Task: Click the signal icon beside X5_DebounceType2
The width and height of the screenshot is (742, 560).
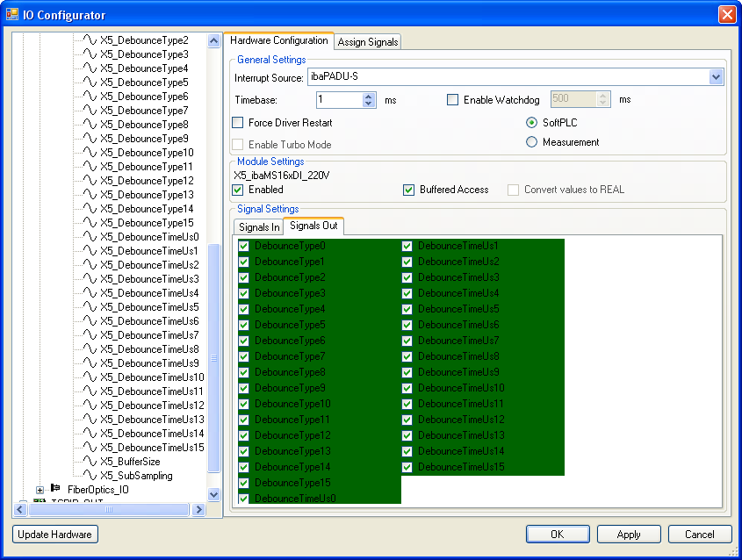Action: [x=90, y=40]
